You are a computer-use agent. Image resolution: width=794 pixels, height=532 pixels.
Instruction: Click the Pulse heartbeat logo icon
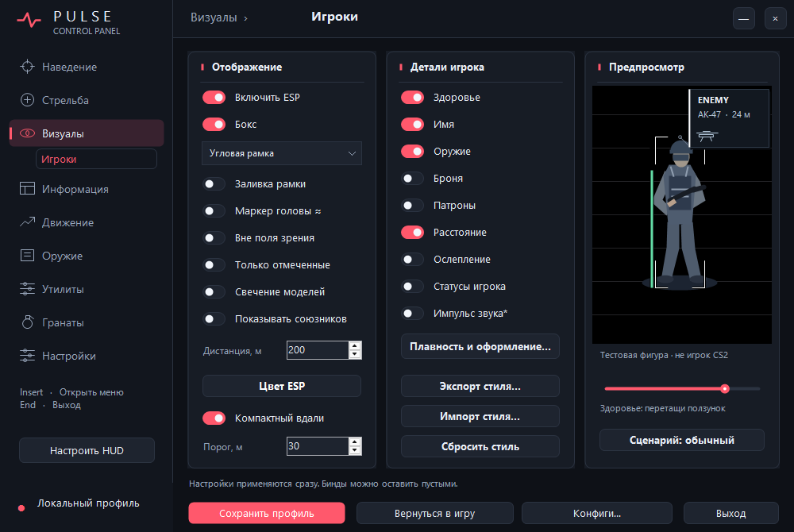point(29,20)
